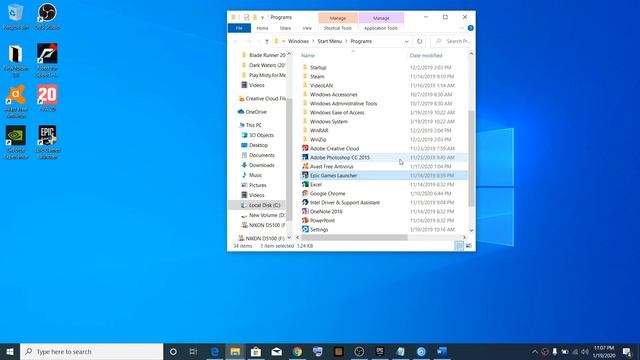The width and height of the screenshot is (640, 360).
Task: Go up one folder level arrow
Action: point(267,41)
